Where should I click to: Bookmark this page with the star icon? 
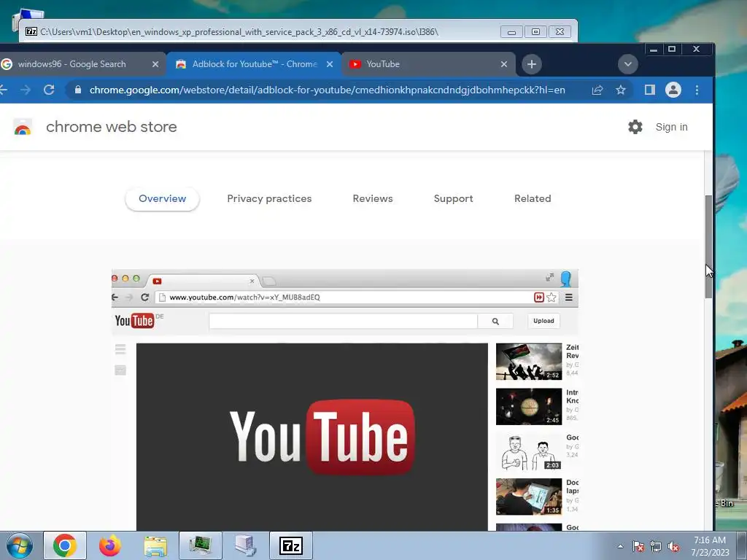pos(620,90)
